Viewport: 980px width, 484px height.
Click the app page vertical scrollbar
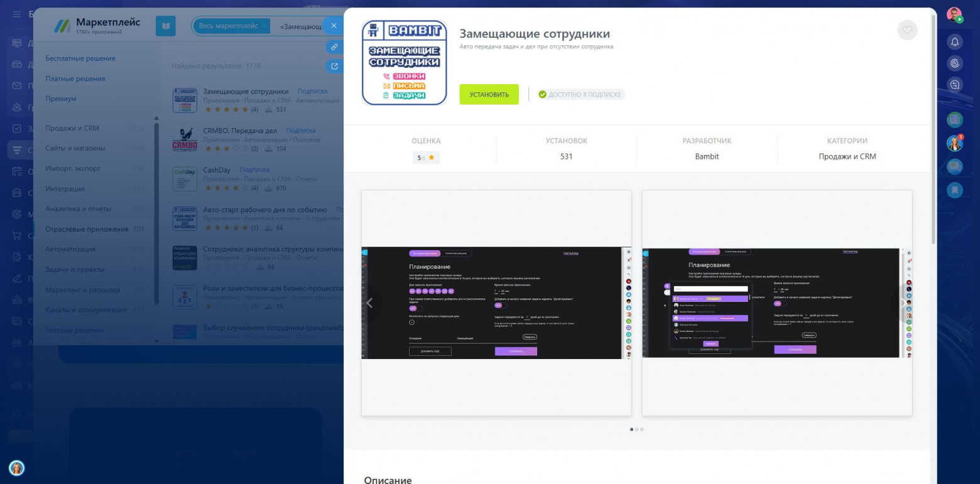point(934,128)
